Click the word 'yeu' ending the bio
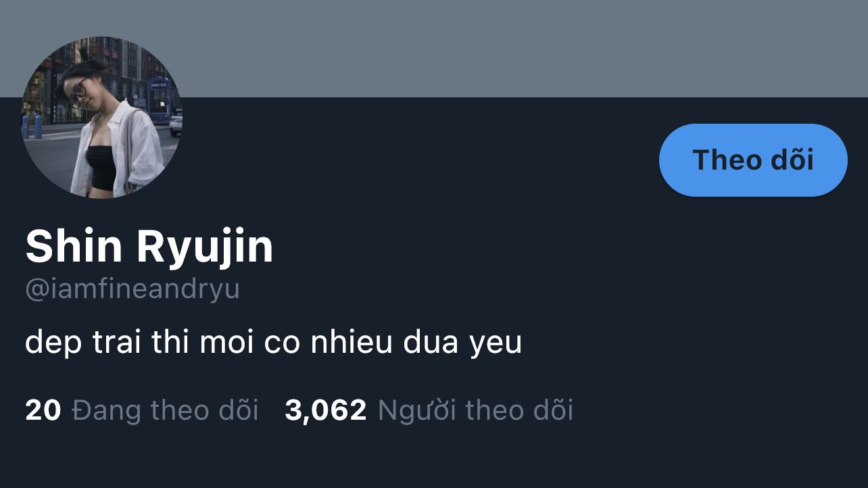This screenshot has height=488, width=868. click(x=496, y=344)
